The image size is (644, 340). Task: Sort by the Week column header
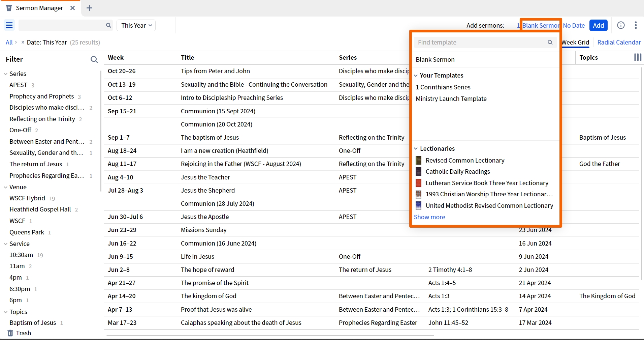pos(116,58)
